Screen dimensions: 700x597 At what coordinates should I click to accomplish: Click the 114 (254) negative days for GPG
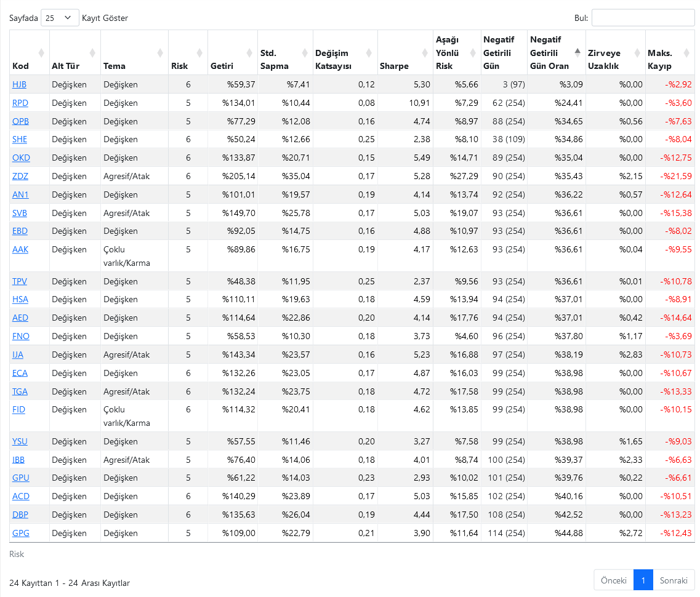click(506, 533)
